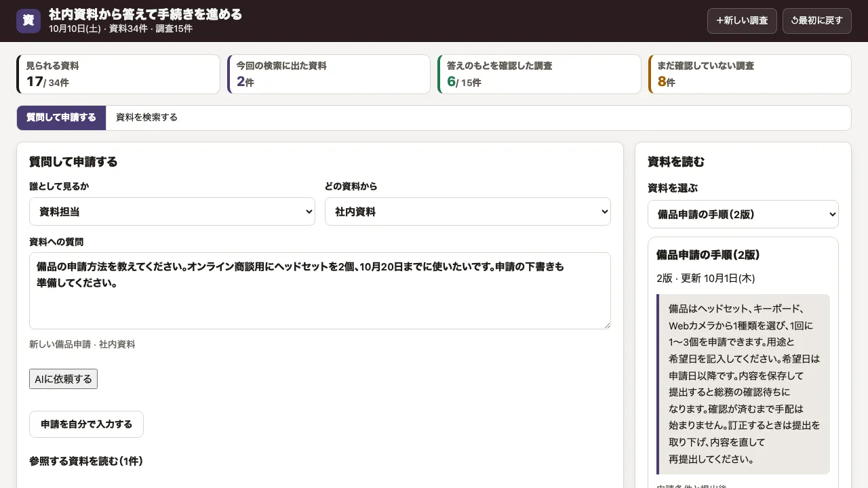The image size is (868, 488).
Task: Click the 10月10日(土) · 資料34件 · 調査15件 subtitle
Action: point(121,28)
